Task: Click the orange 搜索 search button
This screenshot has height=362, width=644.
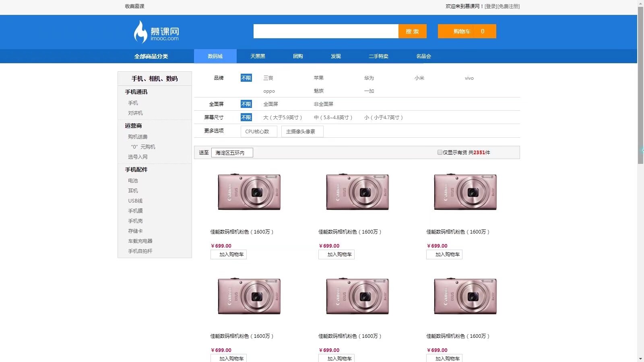Action: (x=412, y=31)
